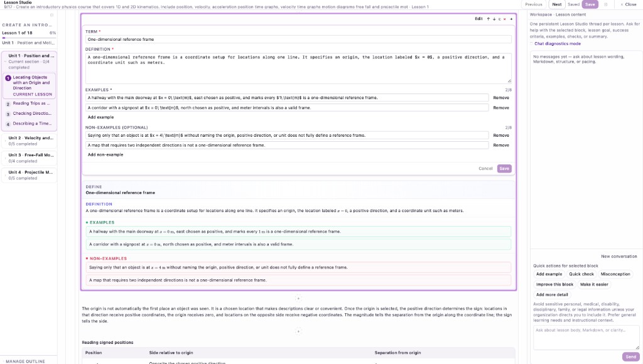Add a block with the plus icon beside Edit

tap(511, 19)
